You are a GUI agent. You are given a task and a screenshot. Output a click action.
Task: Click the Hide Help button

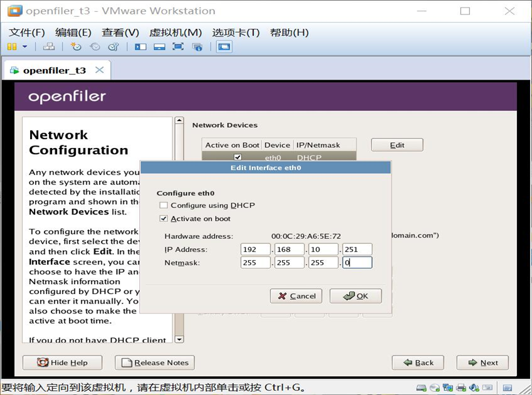tap(63, 362)
